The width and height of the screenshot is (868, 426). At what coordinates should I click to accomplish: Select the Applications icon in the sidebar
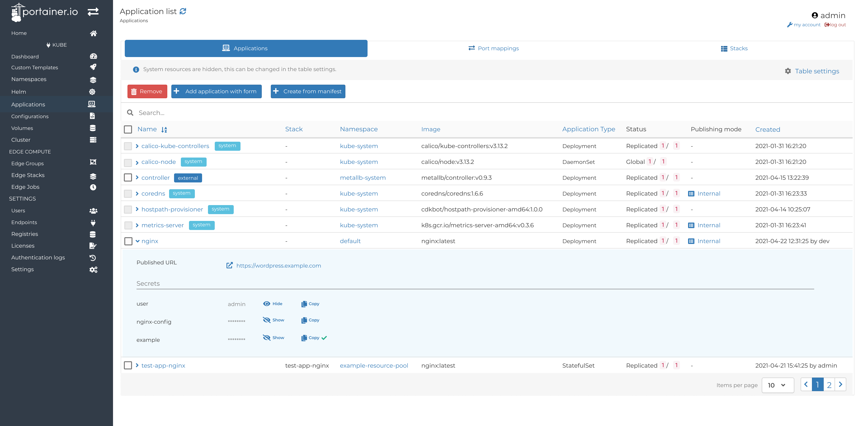pyautogui.click(x=92, y=104)
